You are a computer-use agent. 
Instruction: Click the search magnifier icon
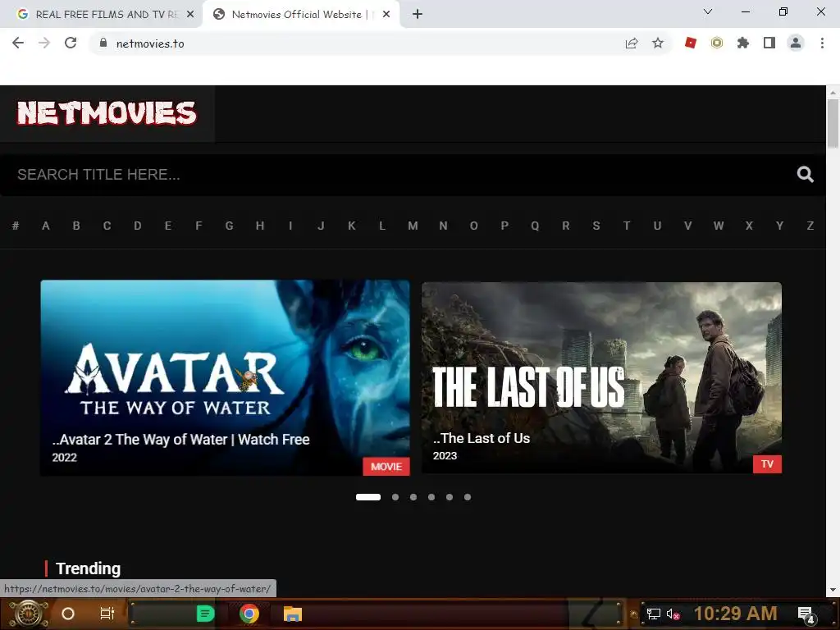tap(805, 174)
